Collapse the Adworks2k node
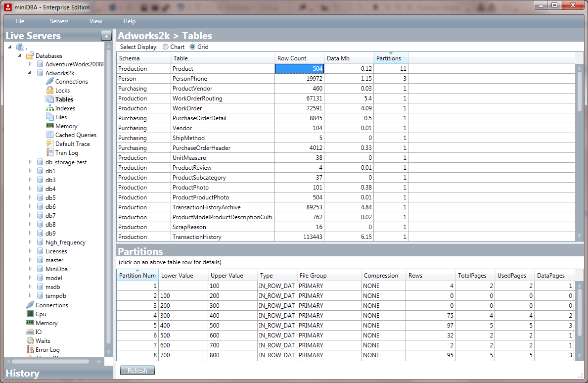The height and width of the screenshot is (383, 588). [30, 73]
